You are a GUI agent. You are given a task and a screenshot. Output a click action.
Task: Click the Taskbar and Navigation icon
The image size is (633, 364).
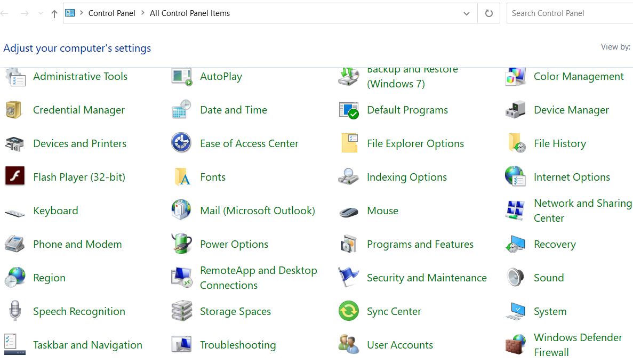click(x=15, y=344)
